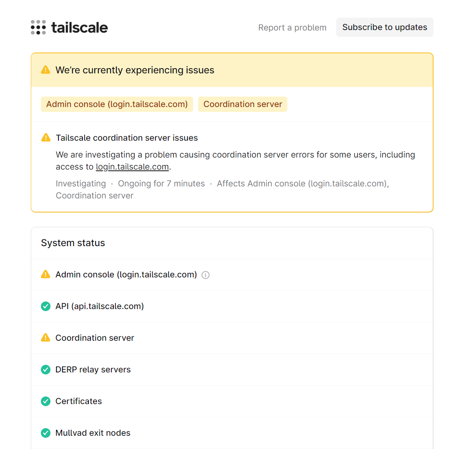Follow the login.tailscale.com link in the incident text
Viewport: 476px width, 449px height.
pos(132,167)
